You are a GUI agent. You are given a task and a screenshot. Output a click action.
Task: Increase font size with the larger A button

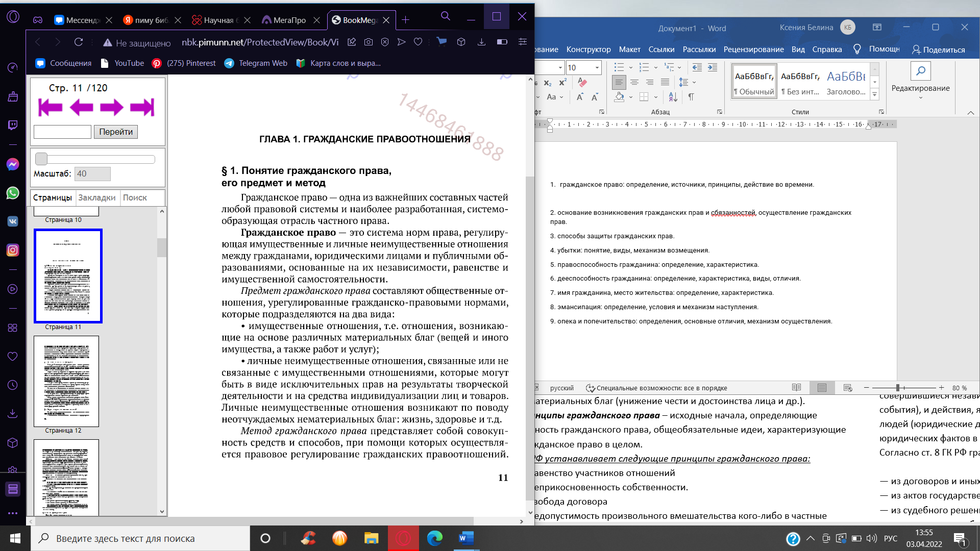pos(580,97)
